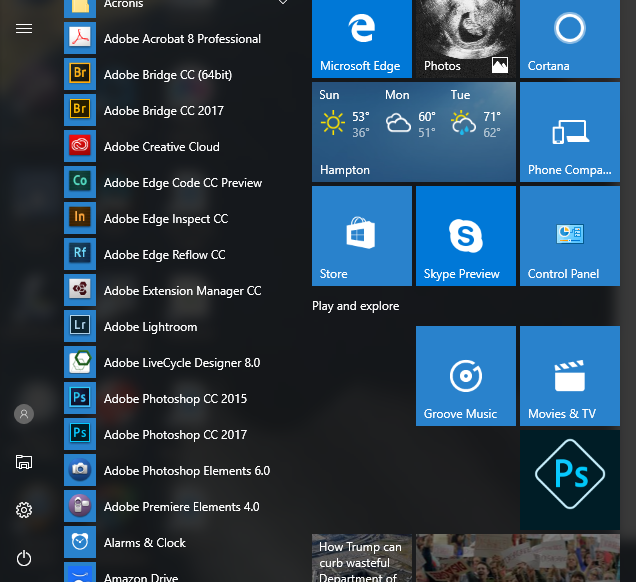Open Amazon Drive app icon
The width and height of the screenshot is (636, 582).
pyautogui.click(x=80, y=572)
